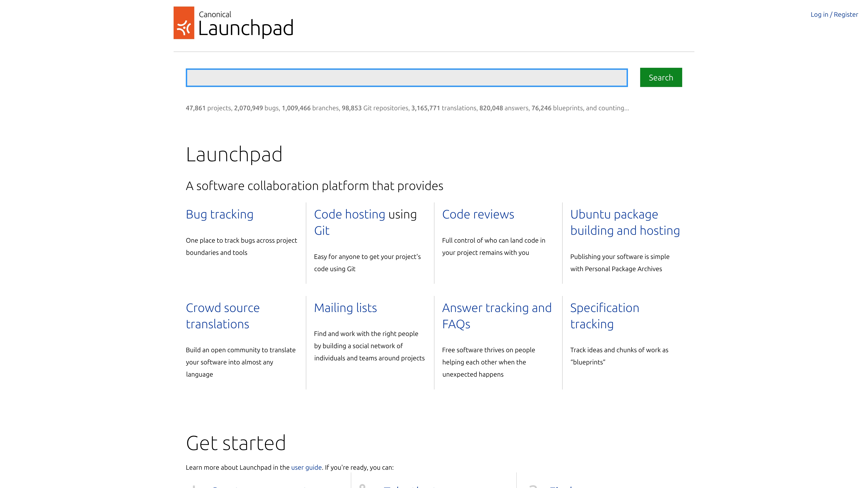
Task: Click the Get started heading
Action: coord(236,443)
